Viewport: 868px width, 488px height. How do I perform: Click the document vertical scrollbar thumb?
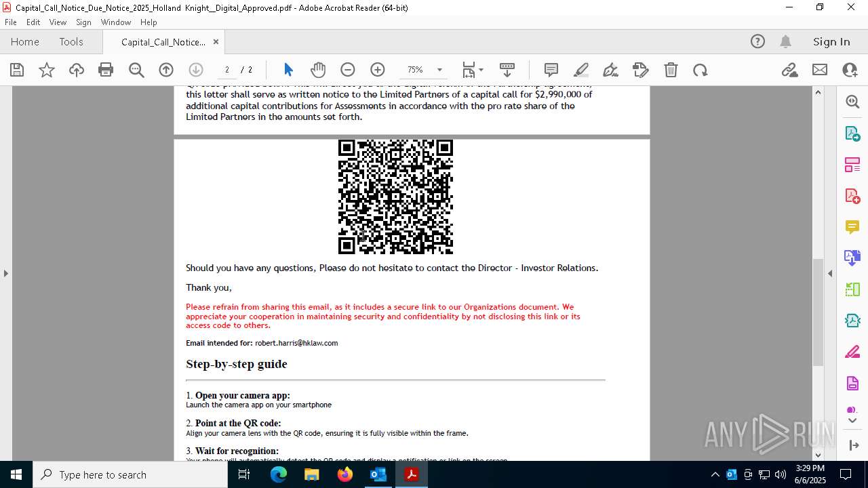[818, 312]
